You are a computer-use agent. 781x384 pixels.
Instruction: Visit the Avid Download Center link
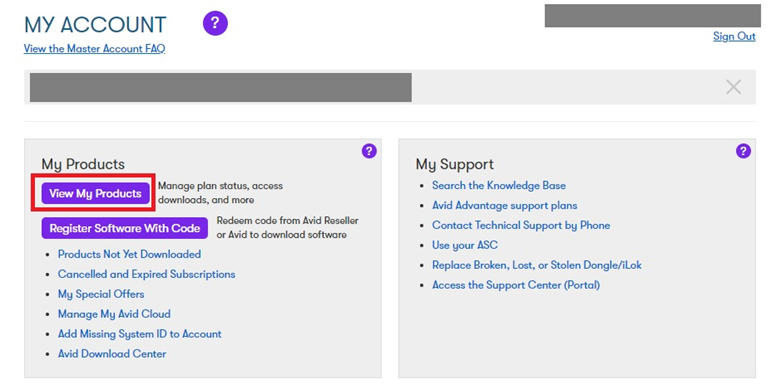point(112,354)
